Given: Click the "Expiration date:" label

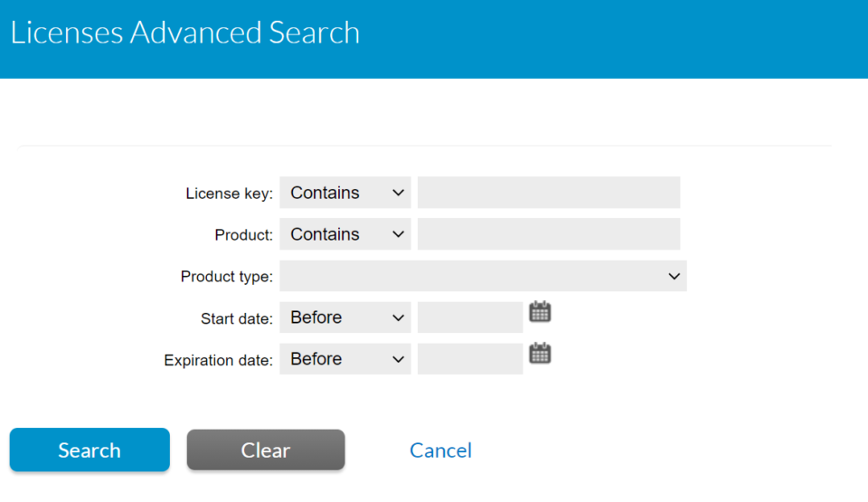Looking at the screenshot, I should pyautogui.click(x=218, y=360).
